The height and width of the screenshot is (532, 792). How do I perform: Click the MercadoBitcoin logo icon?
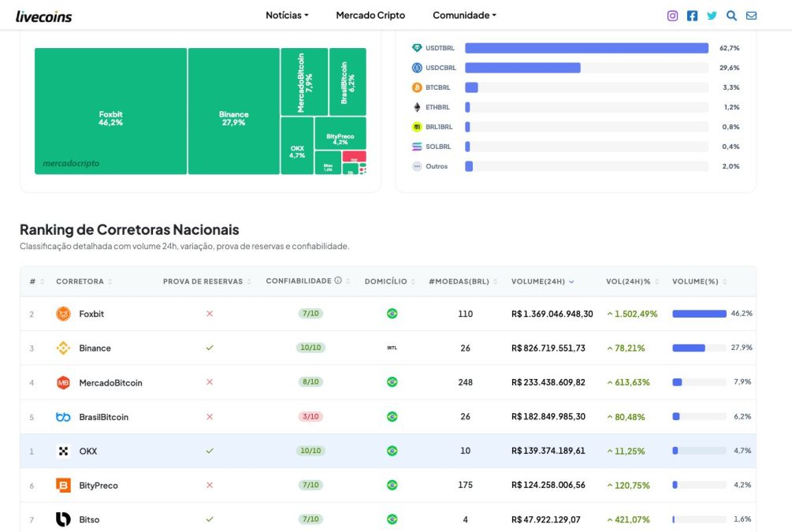63,382
